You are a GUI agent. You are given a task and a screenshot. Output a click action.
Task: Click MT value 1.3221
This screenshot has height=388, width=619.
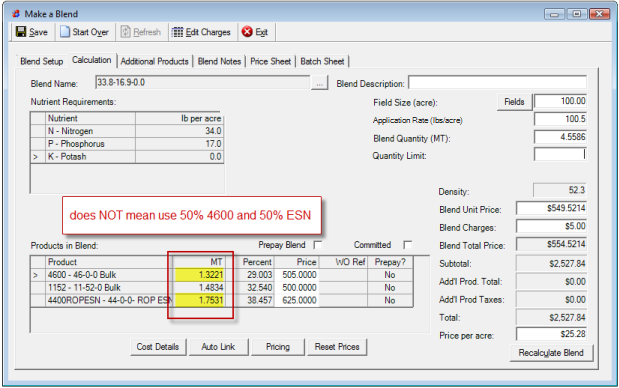pyautogui.click(x=199, y=275)
